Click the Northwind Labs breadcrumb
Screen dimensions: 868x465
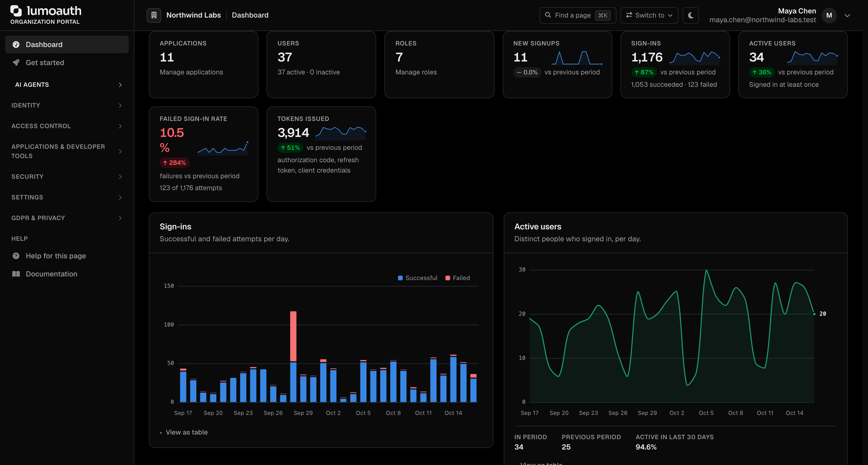(x=193, y=15)
